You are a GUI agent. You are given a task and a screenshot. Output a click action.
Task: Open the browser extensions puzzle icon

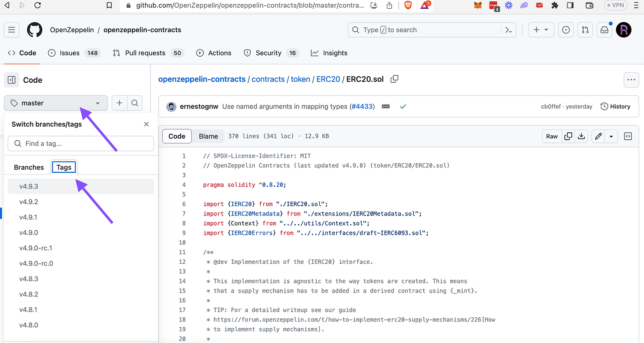click(555, 5)
